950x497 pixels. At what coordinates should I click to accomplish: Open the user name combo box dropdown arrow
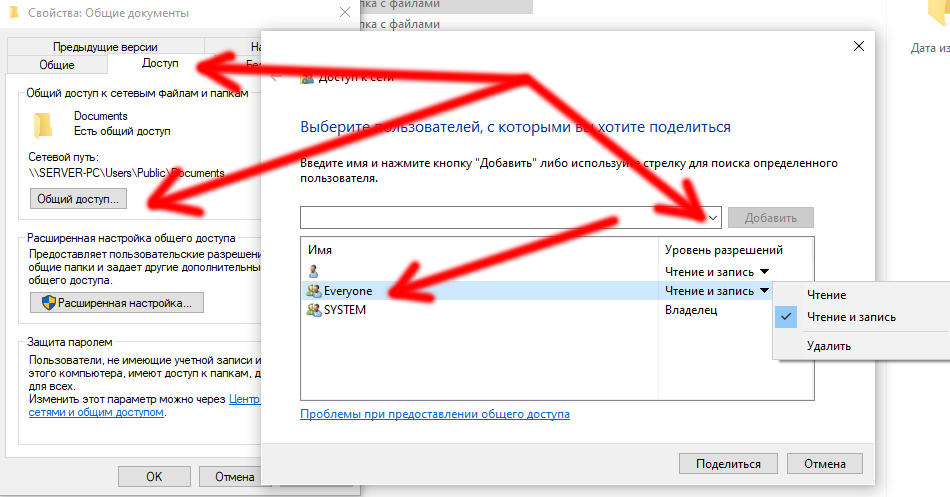(713, 218)
